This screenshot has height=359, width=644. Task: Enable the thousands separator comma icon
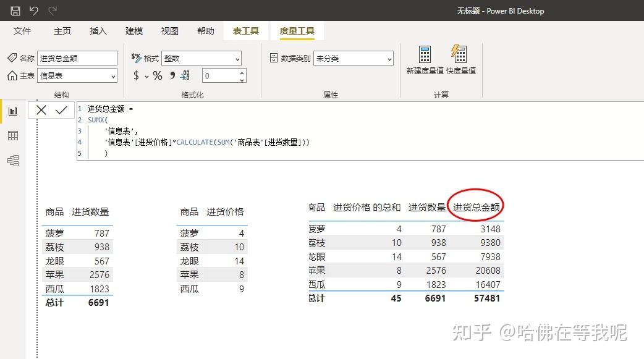click(x=172, y=76)
